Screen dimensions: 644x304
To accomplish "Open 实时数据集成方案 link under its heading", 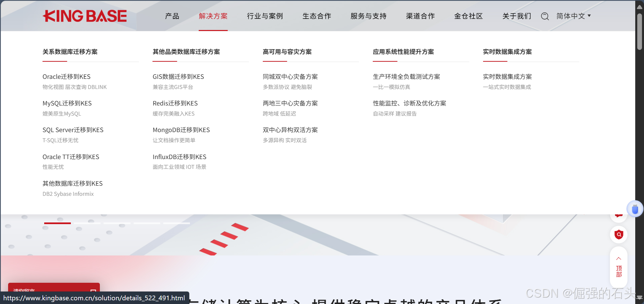I will tap(507, 77).
